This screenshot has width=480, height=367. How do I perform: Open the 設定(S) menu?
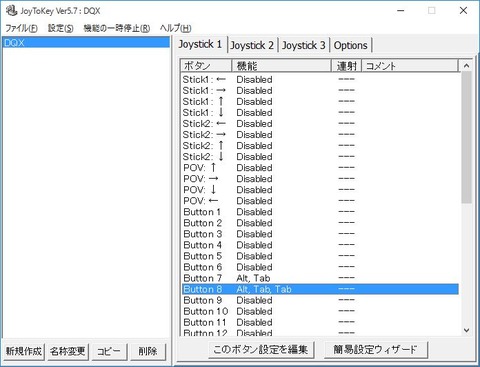point(60,28)
